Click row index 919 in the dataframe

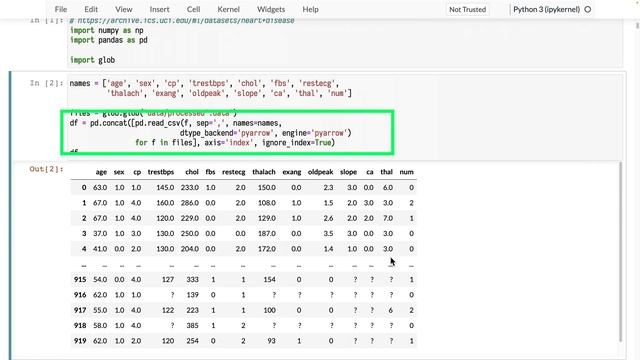pos(80,341)
